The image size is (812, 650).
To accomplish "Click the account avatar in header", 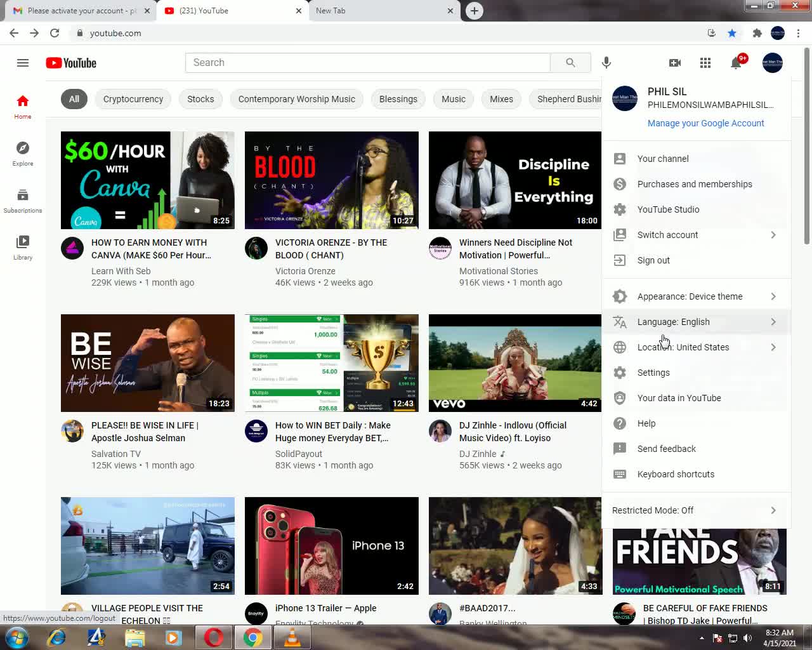I will [773, 63].
